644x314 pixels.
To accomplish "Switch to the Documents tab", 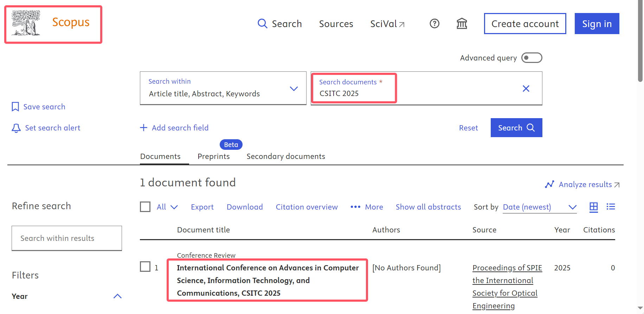I will pyautogui.click(x=160, y=156).
